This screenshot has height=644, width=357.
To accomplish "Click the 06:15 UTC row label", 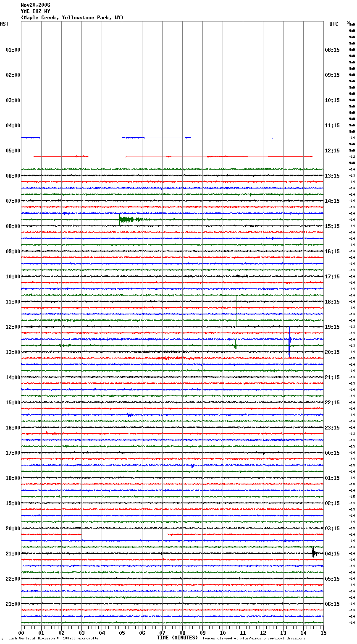I will pyautogui.click(x=332, y=604).
